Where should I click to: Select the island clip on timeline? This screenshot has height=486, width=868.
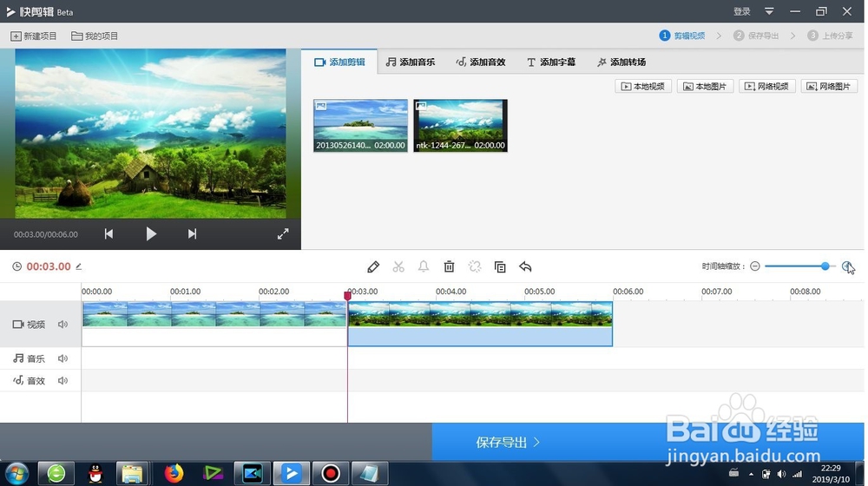pos(214,325)
